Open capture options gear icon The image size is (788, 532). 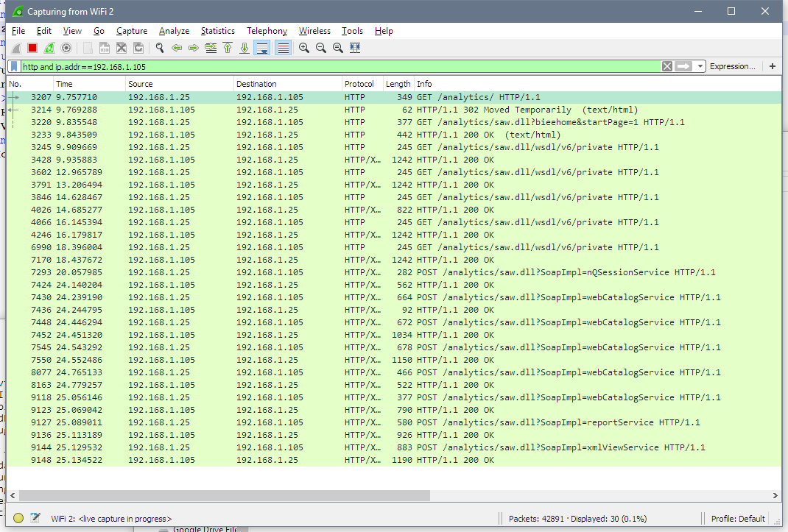pyautogui.click(x=66, y=48)
